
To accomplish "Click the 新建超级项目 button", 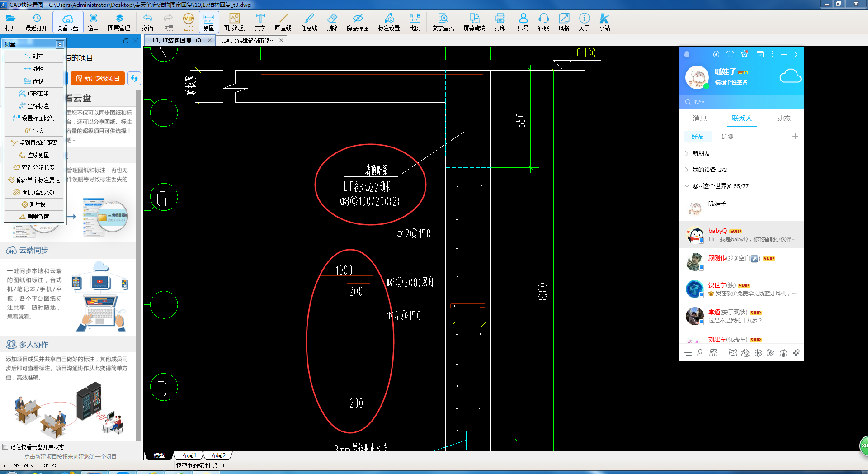I will (x=98, y=78).
